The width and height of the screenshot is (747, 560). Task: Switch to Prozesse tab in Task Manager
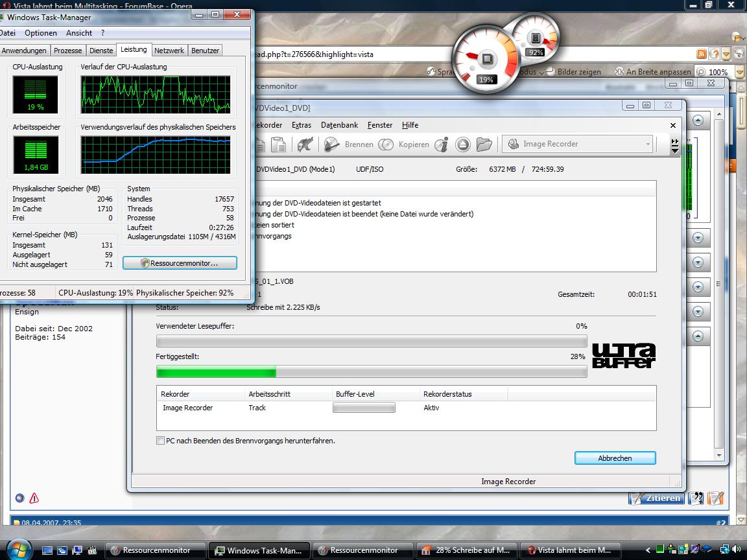click(67, 51)
